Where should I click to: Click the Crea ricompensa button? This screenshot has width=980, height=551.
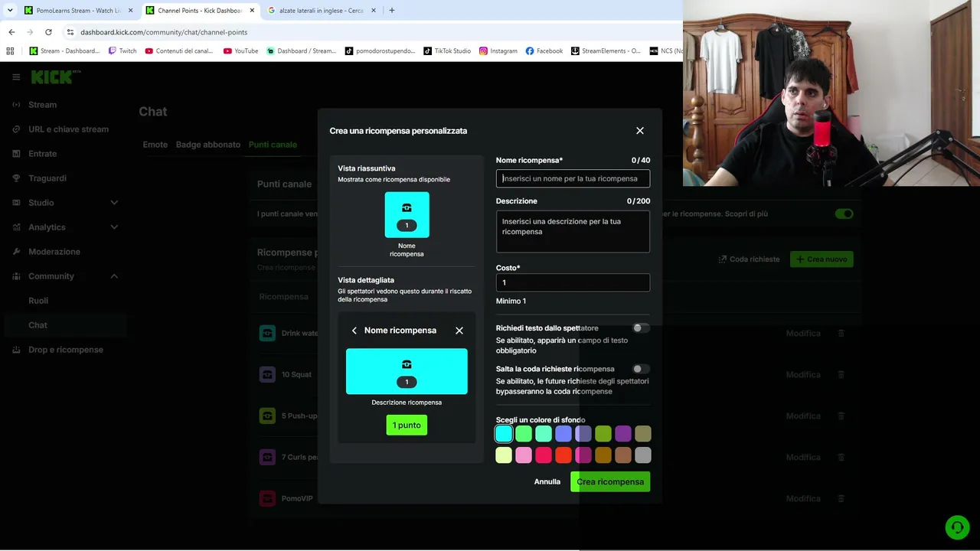pos(610,481)
